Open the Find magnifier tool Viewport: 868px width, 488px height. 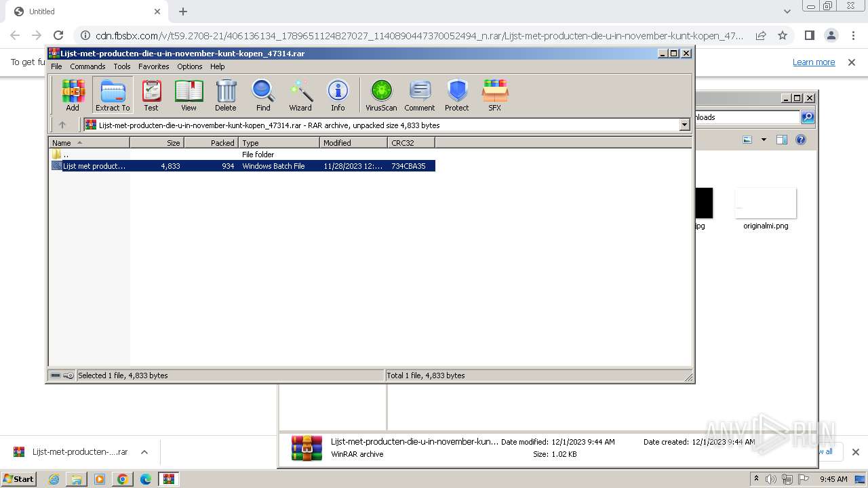[263, 95]
